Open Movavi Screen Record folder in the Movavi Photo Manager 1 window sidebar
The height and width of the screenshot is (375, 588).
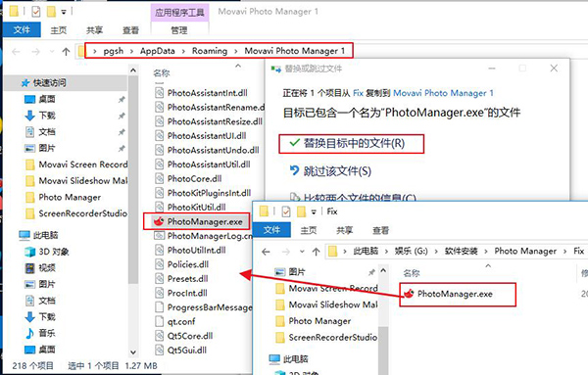(83, 164)
